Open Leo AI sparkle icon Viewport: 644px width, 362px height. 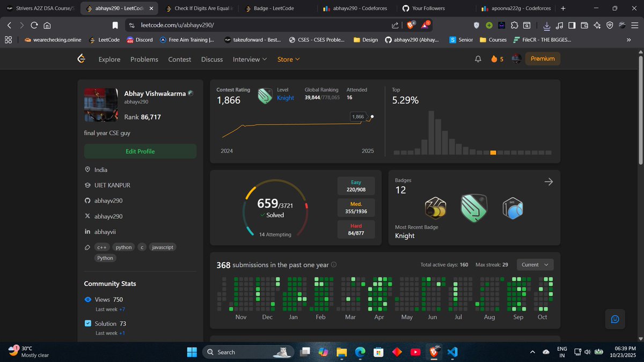click(597, 25)
